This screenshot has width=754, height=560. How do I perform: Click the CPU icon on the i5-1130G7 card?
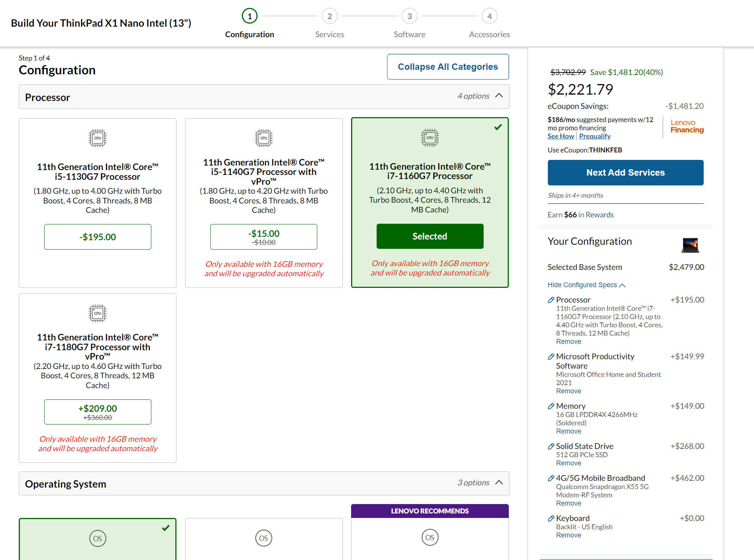(98, 138)
